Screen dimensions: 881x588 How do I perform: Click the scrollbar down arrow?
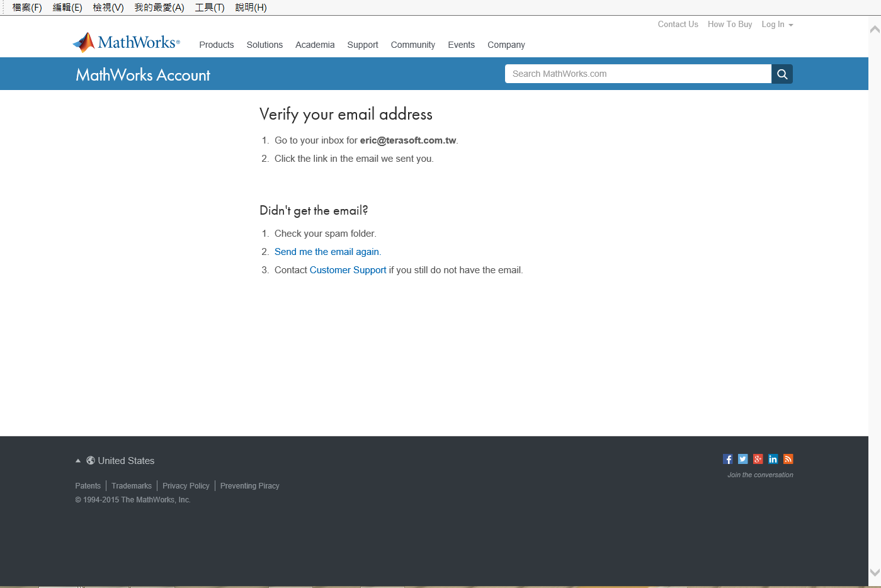pyautogui.click(x=875, y=572)
